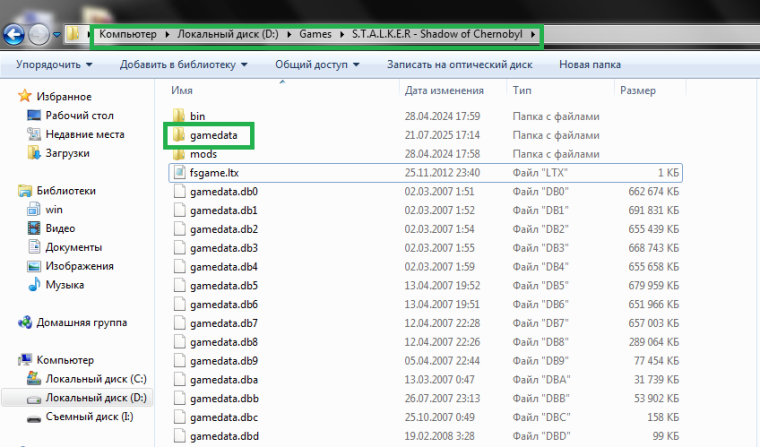Open Рабочий стол in the sidebar
Viewport: 760px width, 447px height.
(79, 115)
